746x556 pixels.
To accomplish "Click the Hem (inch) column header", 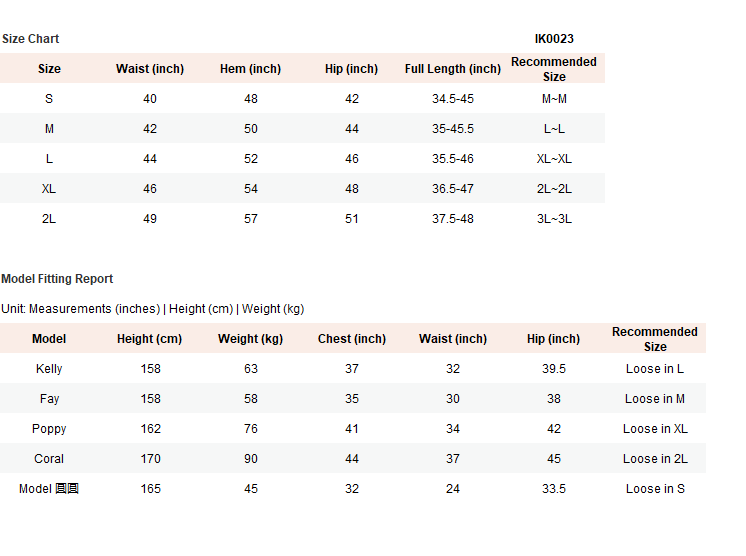I will tap(250, 69).
